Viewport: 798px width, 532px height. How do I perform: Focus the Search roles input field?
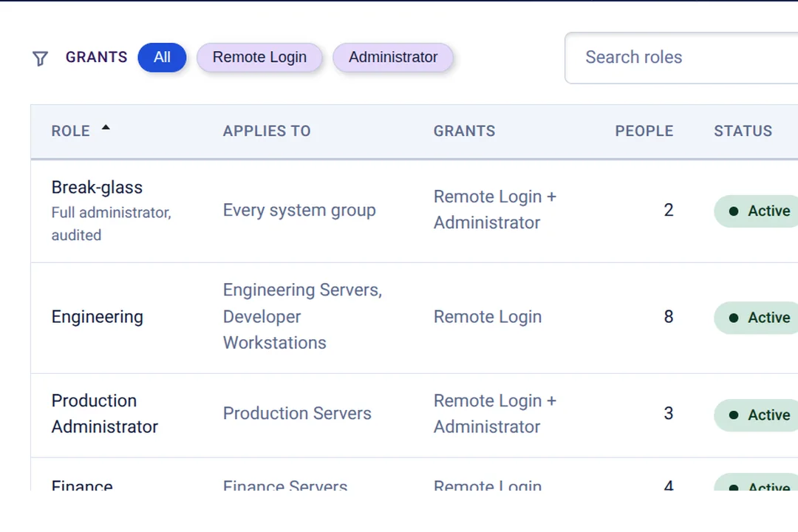[x=681, y=58]
